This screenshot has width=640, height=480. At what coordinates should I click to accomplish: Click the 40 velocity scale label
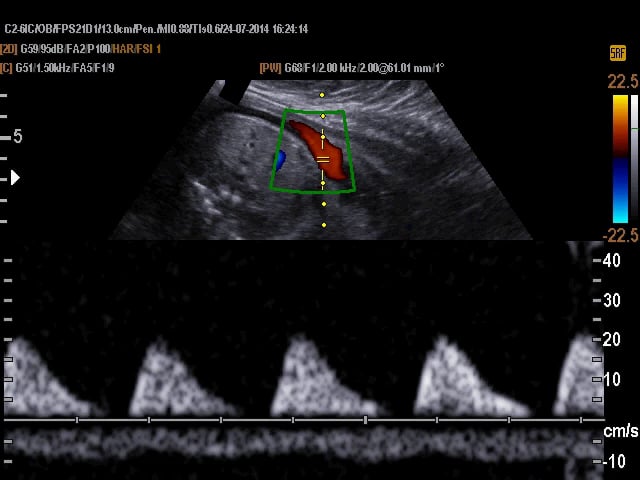(x=611, y=260)
